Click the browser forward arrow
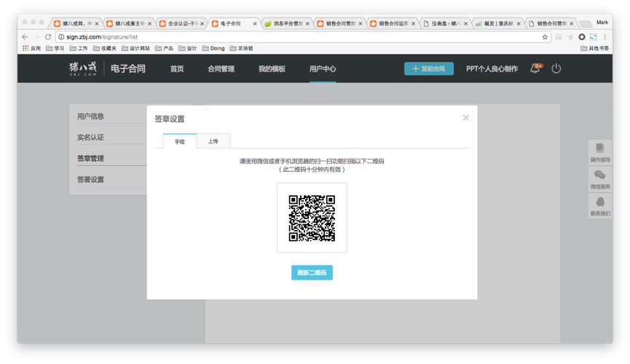 pyautogui.click(x=36, y=36)
